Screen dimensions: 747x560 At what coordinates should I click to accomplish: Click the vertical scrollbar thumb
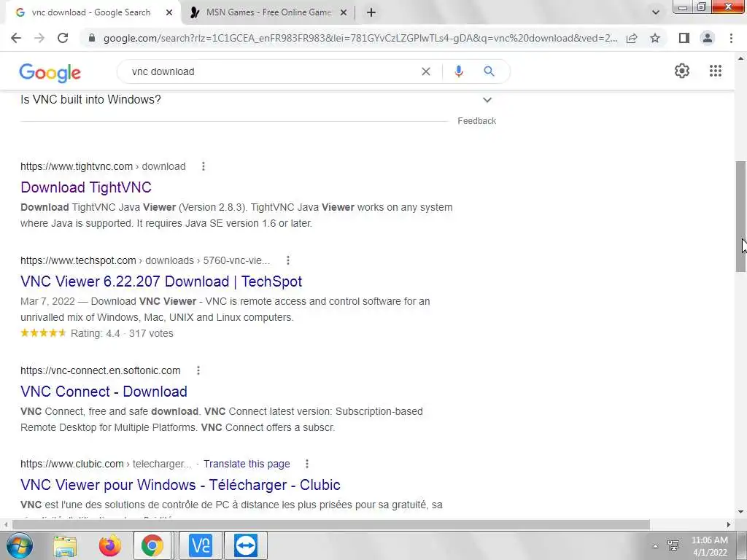click(740, 217)
